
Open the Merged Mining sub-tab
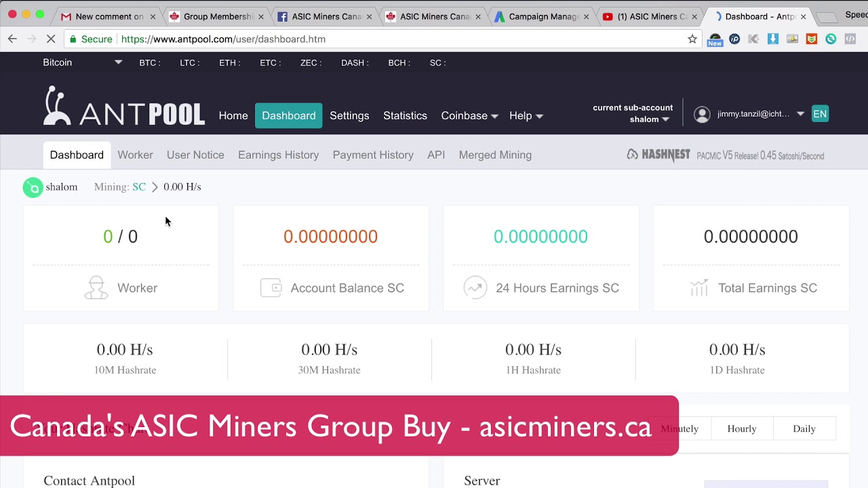click(495, 155)
